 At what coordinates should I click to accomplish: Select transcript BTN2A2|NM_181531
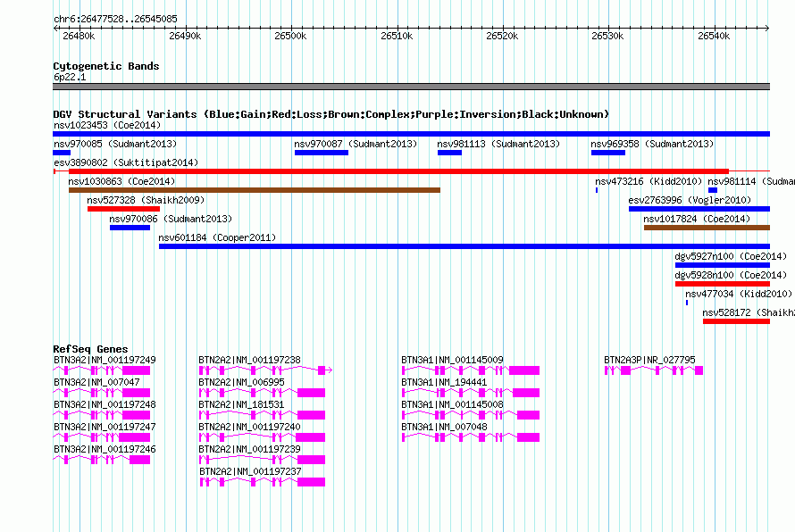(x=241, y=404)
